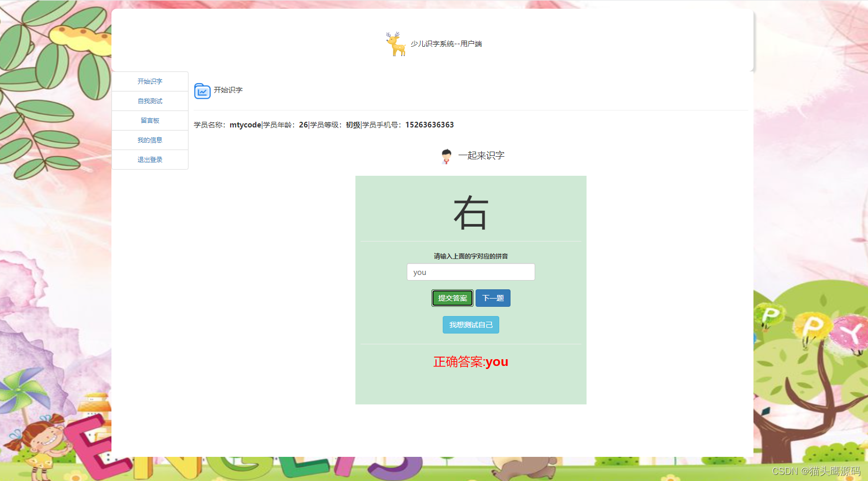Image resolution: width=868 pixels, height=481 pixels.
Task: Click the 我想测试自己 button
Action: coord(471,325)
